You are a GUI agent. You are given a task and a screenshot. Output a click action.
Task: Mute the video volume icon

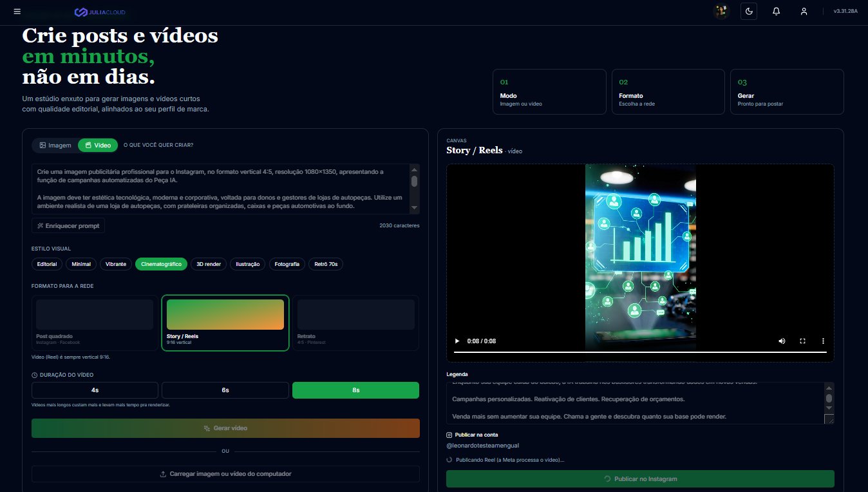(782, 341)
